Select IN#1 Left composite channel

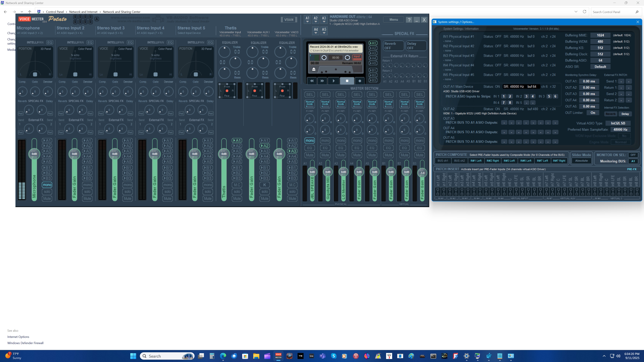[476, 161]
